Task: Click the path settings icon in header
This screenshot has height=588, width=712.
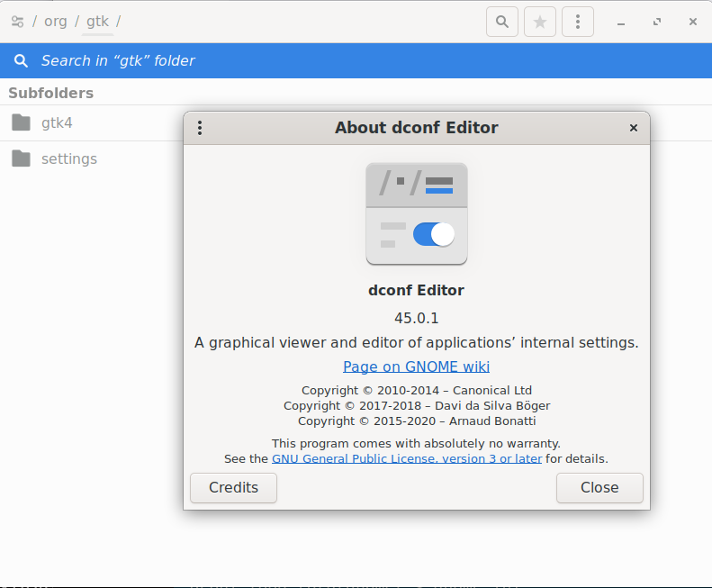Action: 17,22
